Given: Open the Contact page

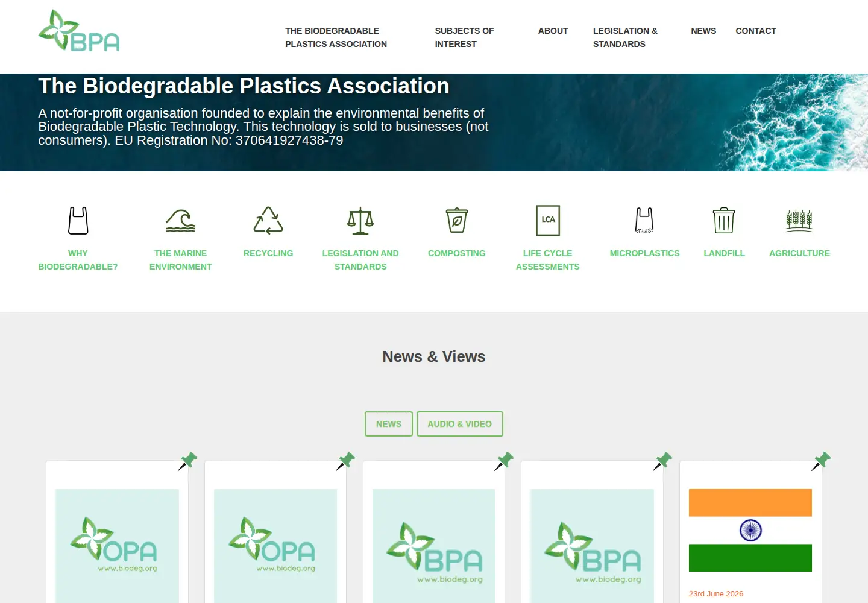Looking at the screenshot, I should point(756,31).
